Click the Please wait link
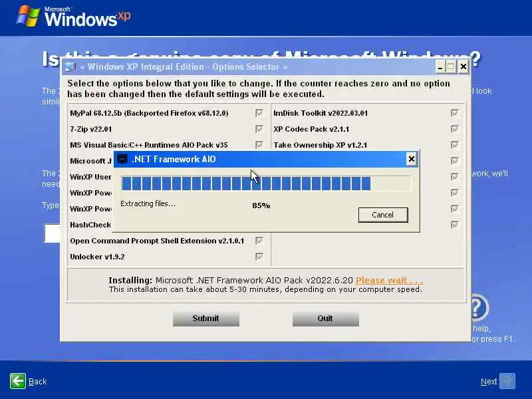The width and height of the screenshot is (532, 399). point(389,281)
